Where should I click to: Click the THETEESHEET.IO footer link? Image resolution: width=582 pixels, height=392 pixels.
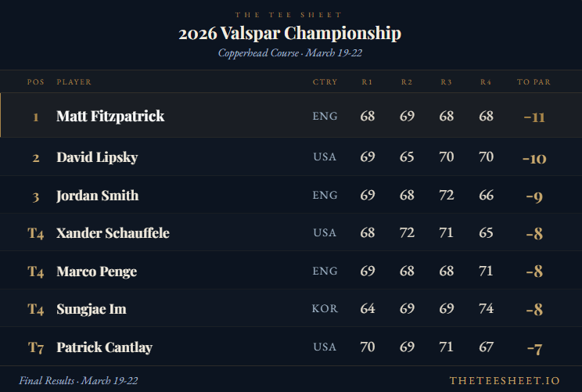[x=504, y=380]
